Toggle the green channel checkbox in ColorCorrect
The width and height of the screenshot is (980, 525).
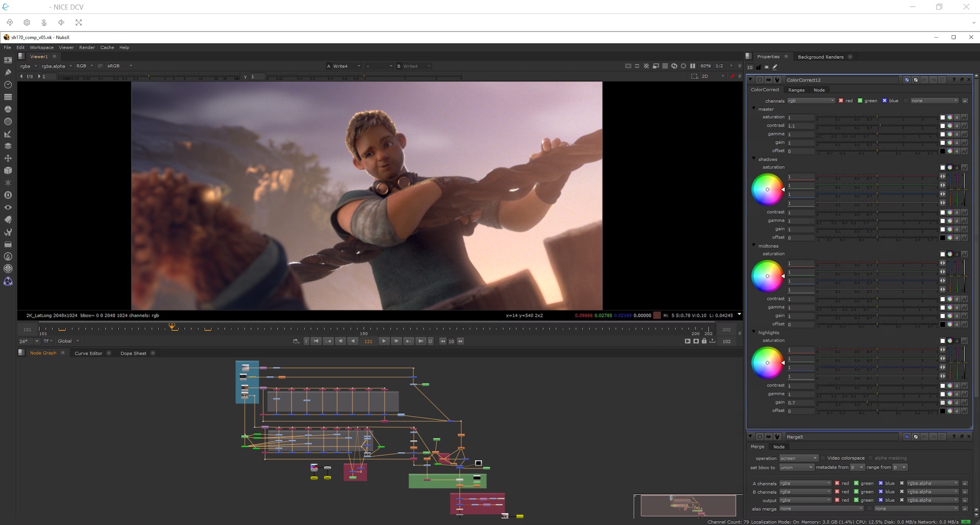coord(860,101)
